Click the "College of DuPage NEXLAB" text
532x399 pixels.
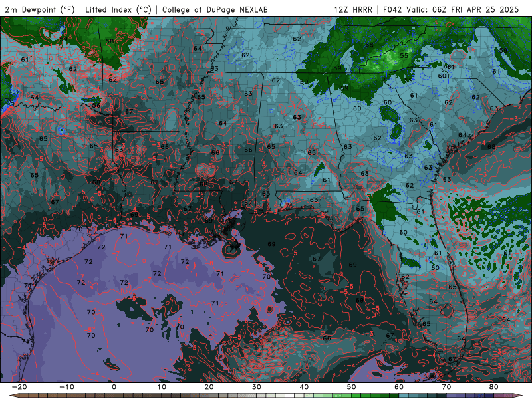[x=215, y=9]
